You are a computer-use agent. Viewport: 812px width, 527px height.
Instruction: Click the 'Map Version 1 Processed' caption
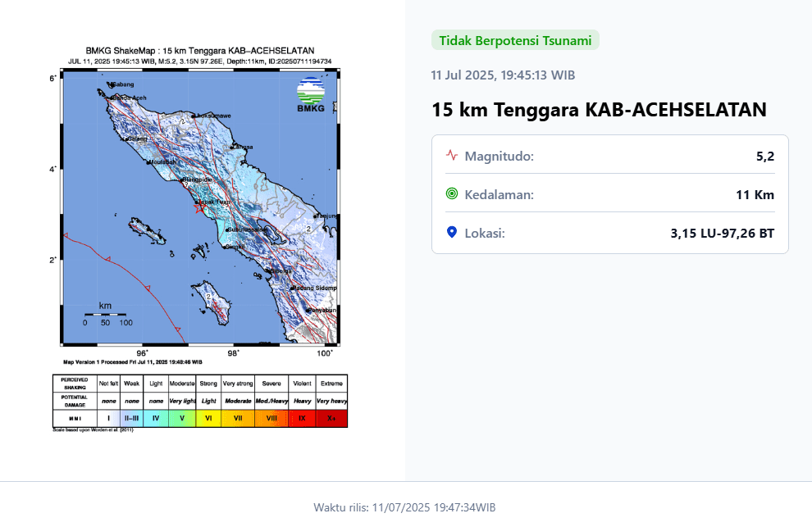pyautogui.click(x=133, y=362)
